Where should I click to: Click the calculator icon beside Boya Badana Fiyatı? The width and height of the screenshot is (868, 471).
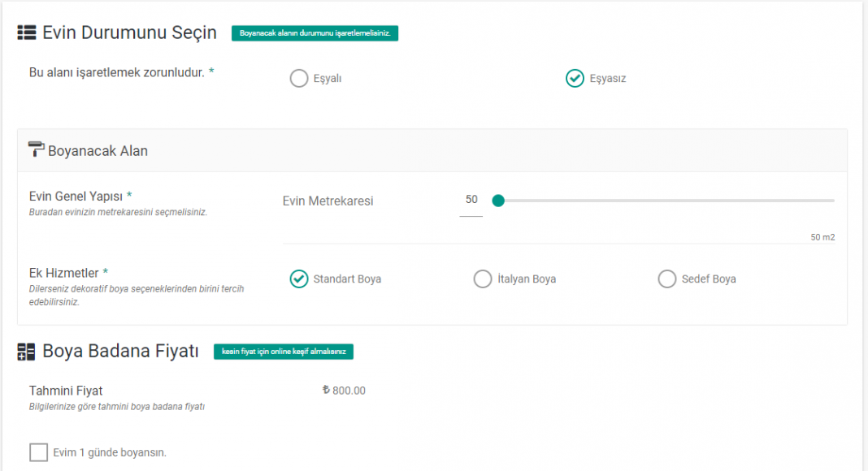(x=26, y=352)
